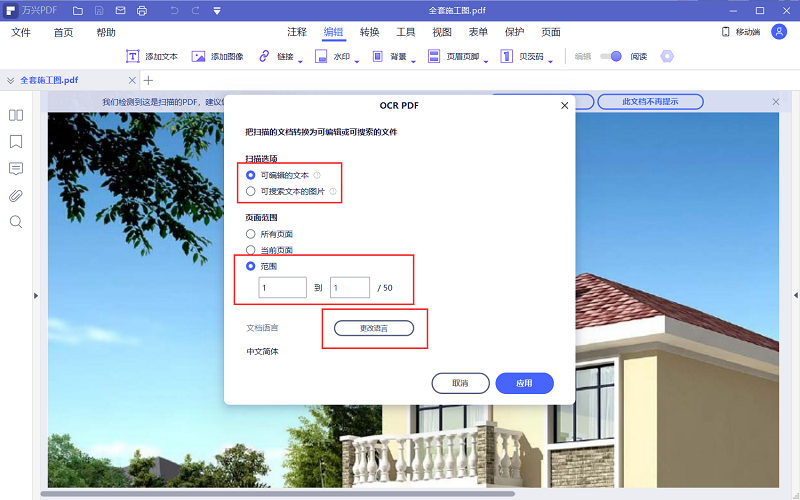Click the 贝茨码 Bates number icon
The image size is (800, 500).
pyautogui.click(x=506, y=56)
